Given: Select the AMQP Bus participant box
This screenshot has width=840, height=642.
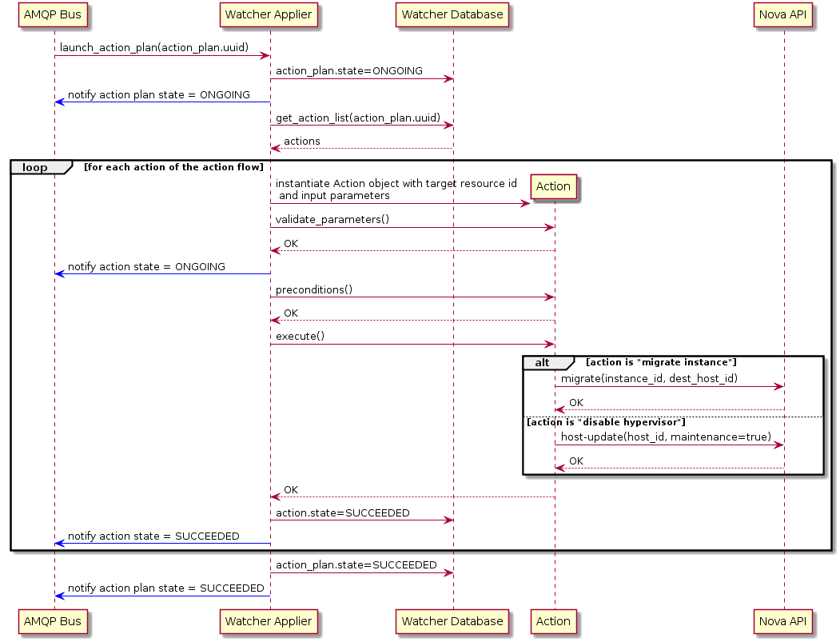Looking at the screenshot, I should [53, 14].
